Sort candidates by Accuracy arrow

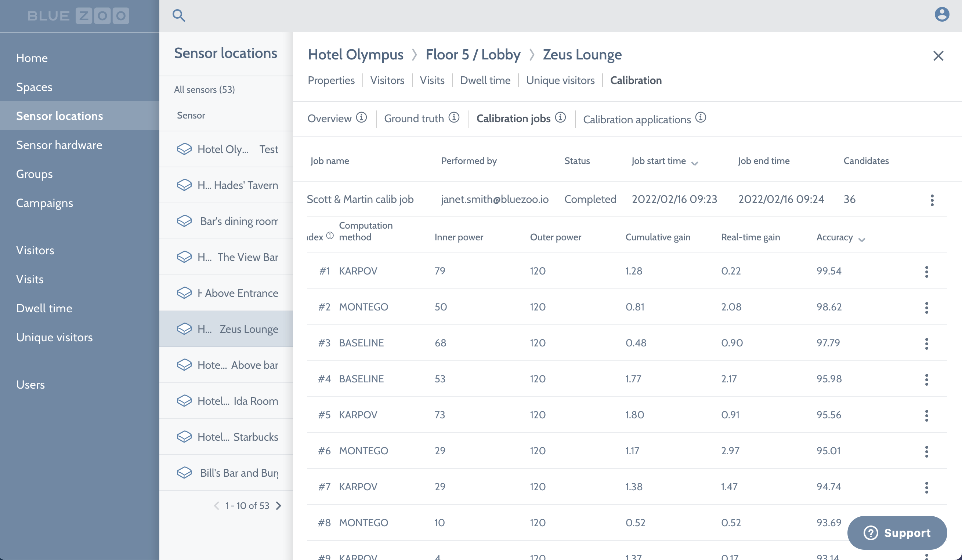(862, 240)
